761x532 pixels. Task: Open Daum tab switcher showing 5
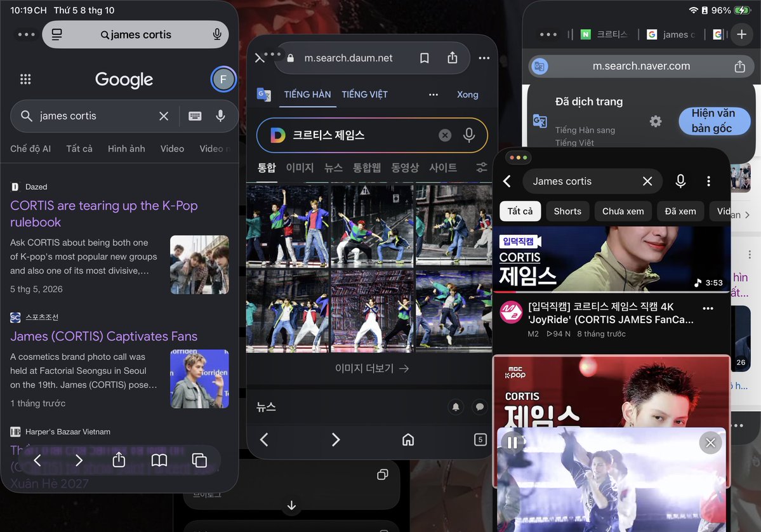(480, 440)
